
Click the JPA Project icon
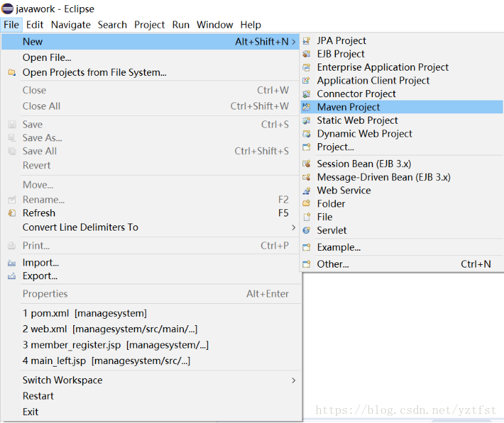click(306, 41)
